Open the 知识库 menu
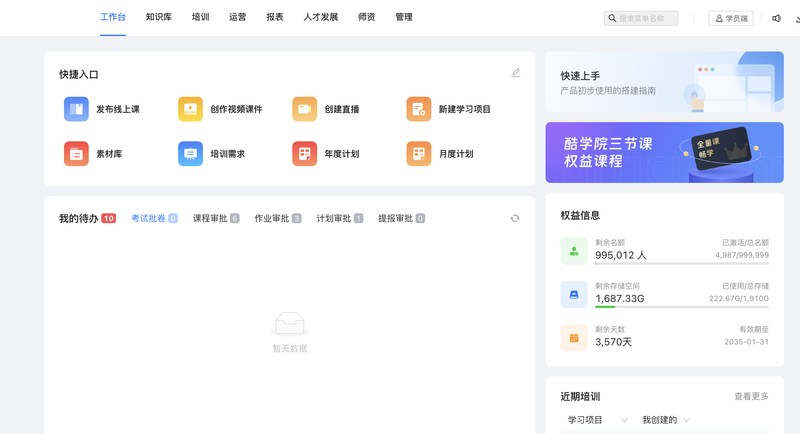800x434 pixels. tap(159, 17)
